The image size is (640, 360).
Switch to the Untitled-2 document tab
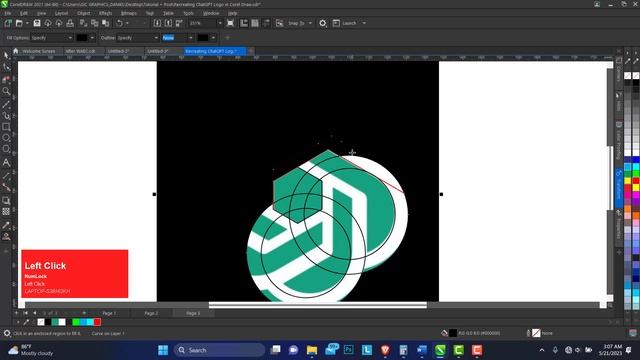(118, 51)
